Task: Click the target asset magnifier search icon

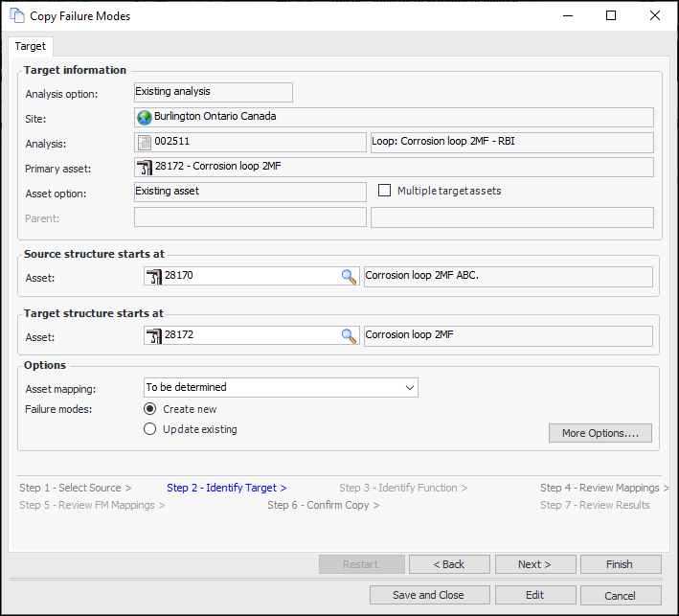Action: 349,336
